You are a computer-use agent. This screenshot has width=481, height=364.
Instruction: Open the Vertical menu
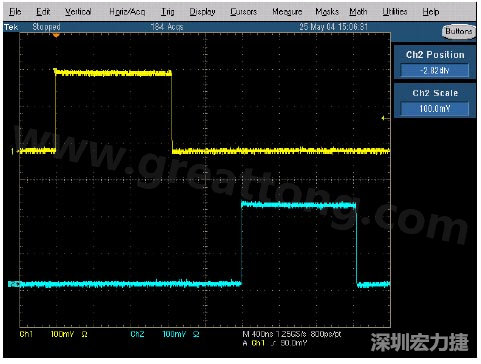coord(78,12)
